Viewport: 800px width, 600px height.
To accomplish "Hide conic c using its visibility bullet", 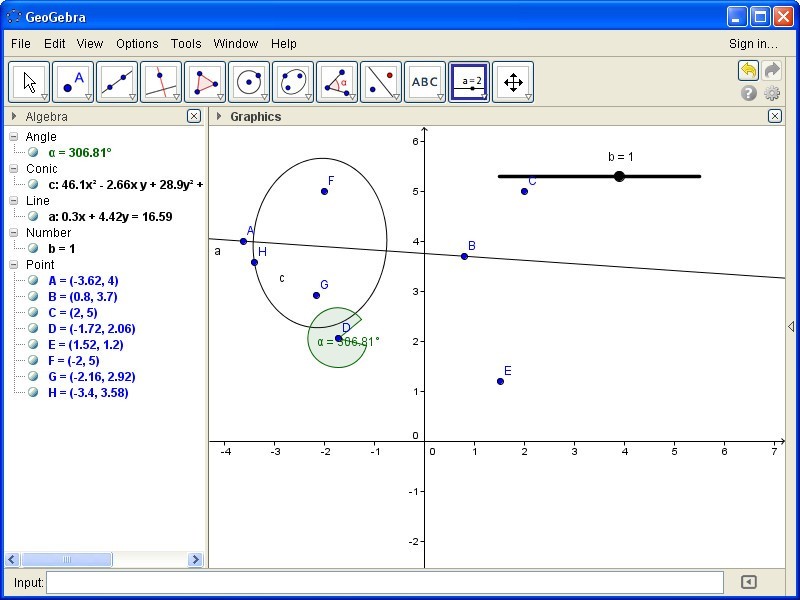I will (x=34, y=185).
